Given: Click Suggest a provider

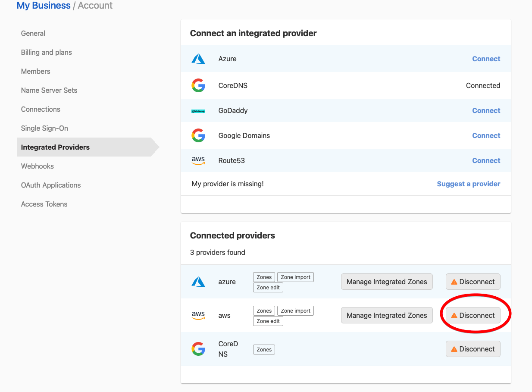Looking at the screenshot, I should pos(468,184).
